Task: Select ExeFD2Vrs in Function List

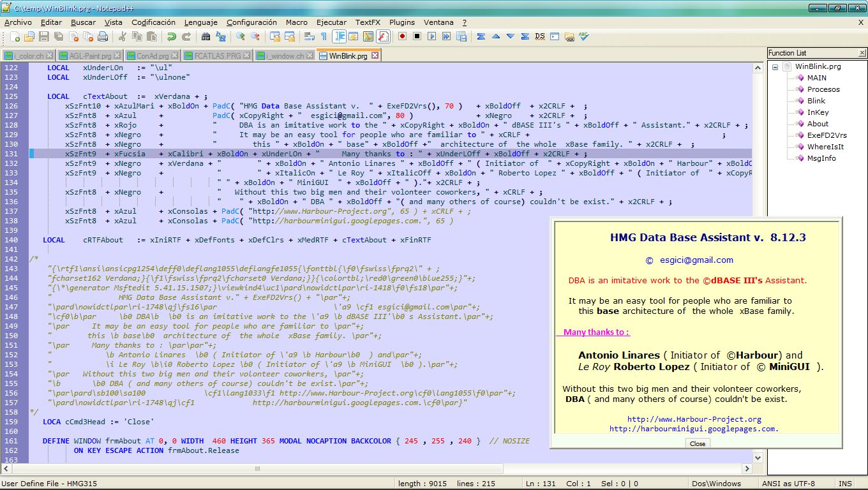Action: (827, 135)
